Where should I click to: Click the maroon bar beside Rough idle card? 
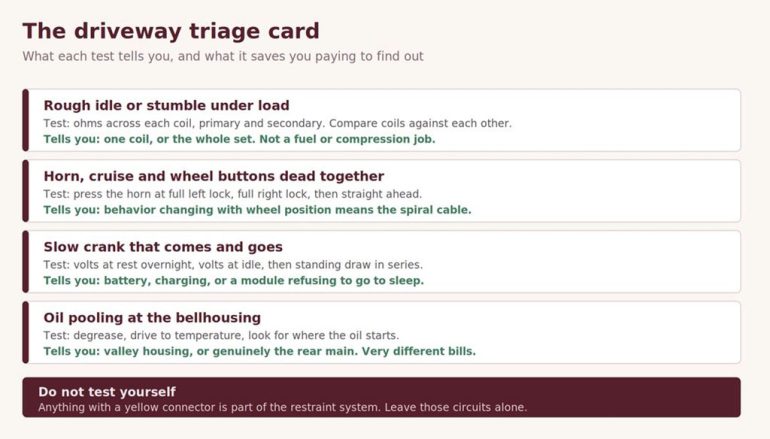[x=26, y=120]
